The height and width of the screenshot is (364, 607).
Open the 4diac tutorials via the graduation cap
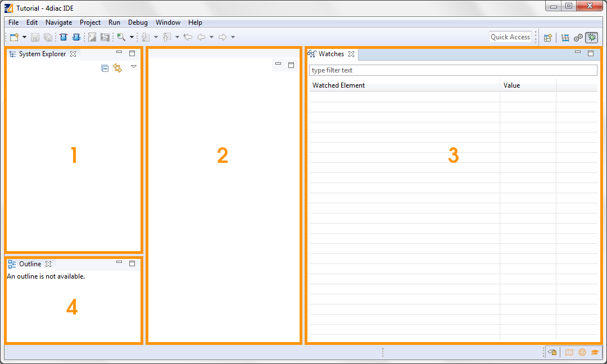[595, 352]
